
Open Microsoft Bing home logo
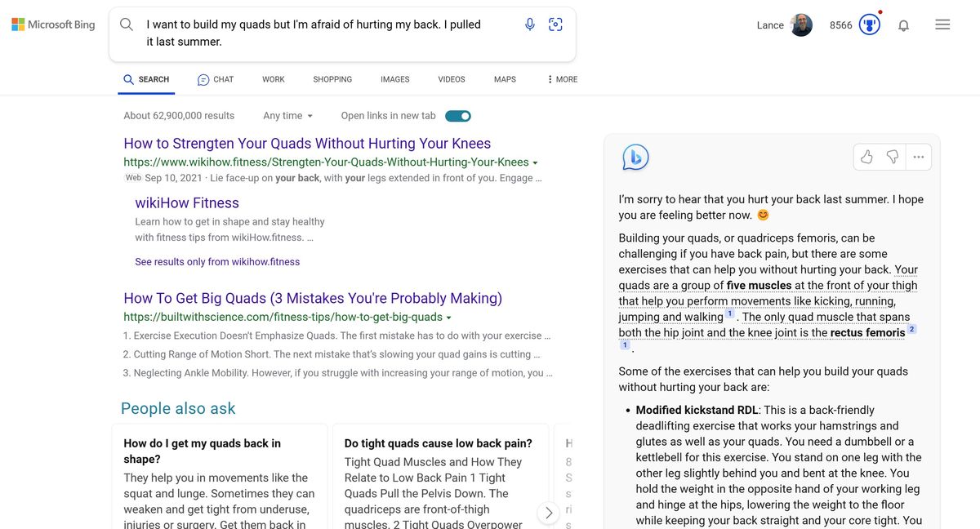click(53, 24)
